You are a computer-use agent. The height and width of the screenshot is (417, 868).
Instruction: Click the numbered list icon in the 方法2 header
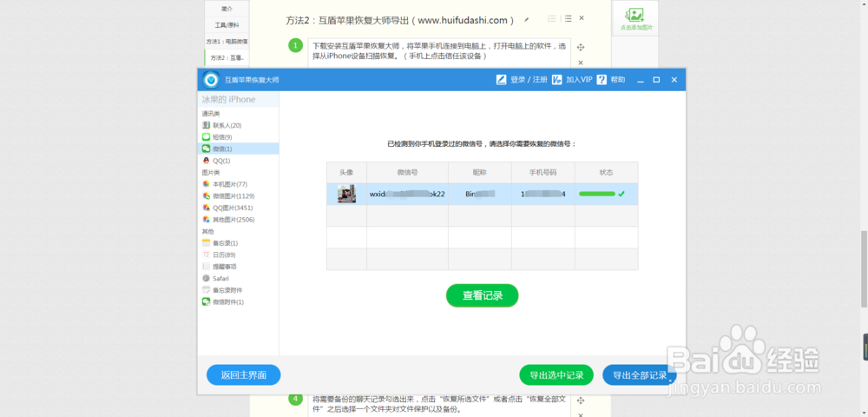(551, 18)
